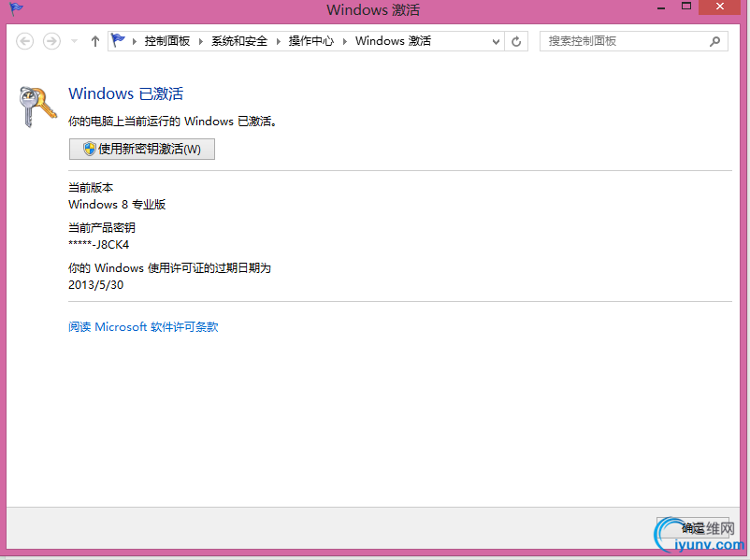Go up one level with up arrow

pyautogui.click(x=95, y=41)
